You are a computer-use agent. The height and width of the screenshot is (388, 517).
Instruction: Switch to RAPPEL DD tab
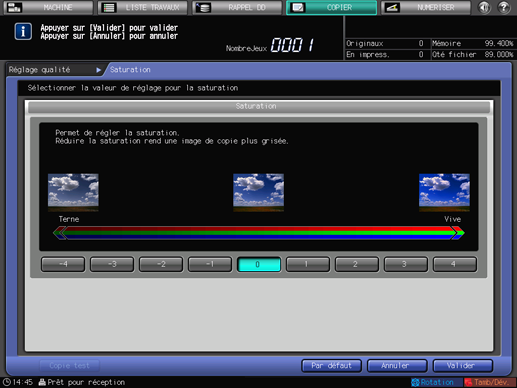tap(238, 7)
